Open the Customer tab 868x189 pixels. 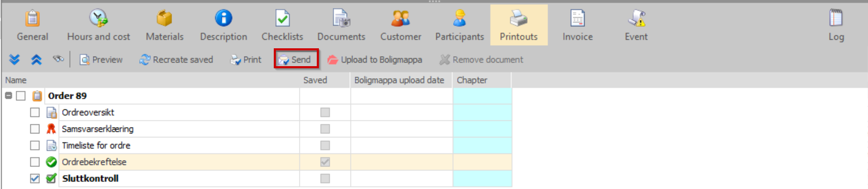tap(401, 25)
